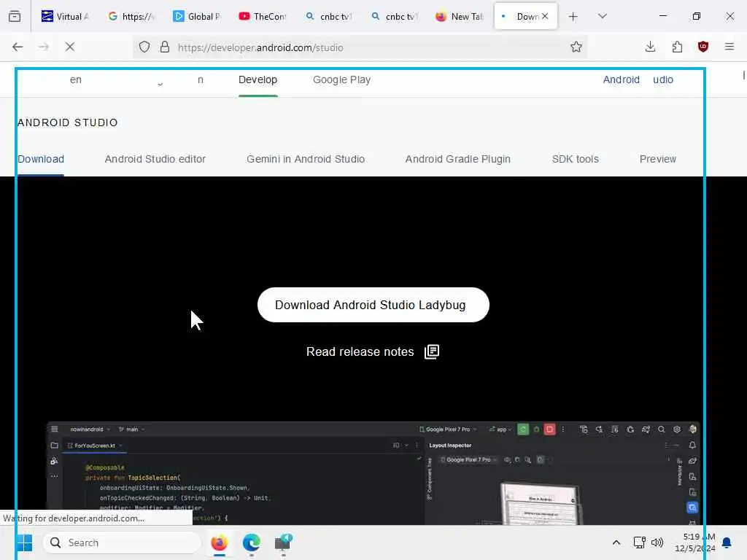The width and height of the screenshot is (747, 560).
Task: Click Download Android Studio Ladybug button
Action: (373, 305)
